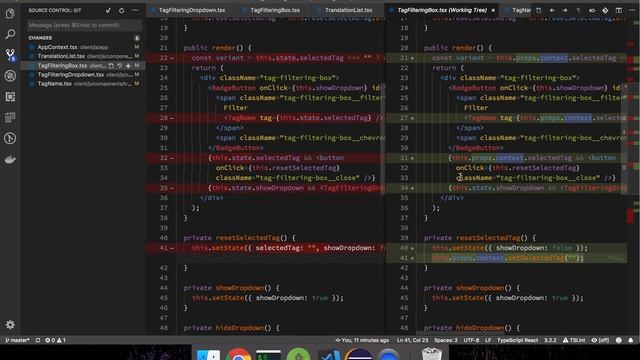The image size is (640, 360).
Task: Click the master branch indicator in the status bar
Action: click(x=18, y=340)
